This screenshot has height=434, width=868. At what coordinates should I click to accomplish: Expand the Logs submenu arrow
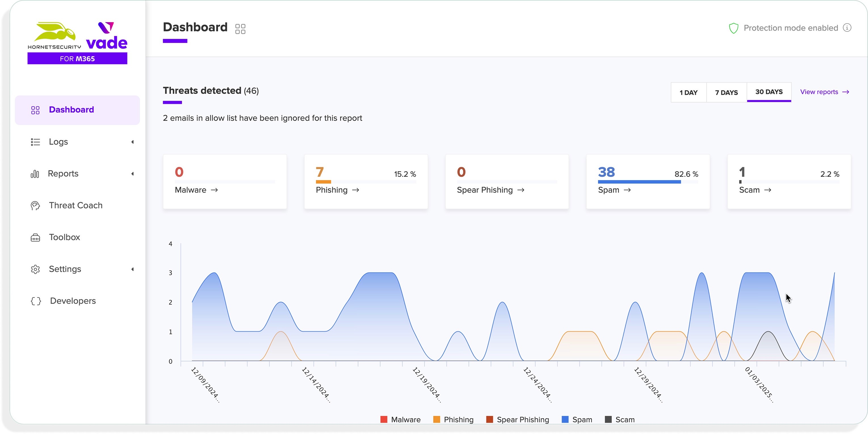133,142
